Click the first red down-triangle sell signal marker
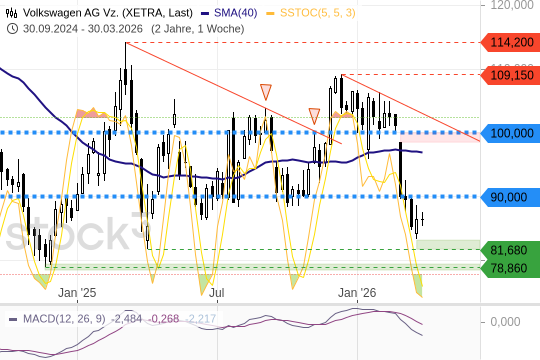The image size is (540, 360). click(266, 92)
